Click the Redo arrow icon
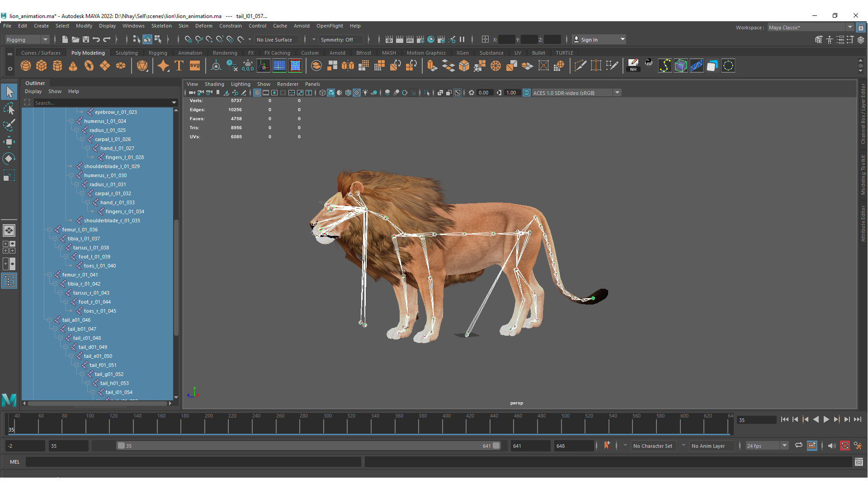 point(107,40)
